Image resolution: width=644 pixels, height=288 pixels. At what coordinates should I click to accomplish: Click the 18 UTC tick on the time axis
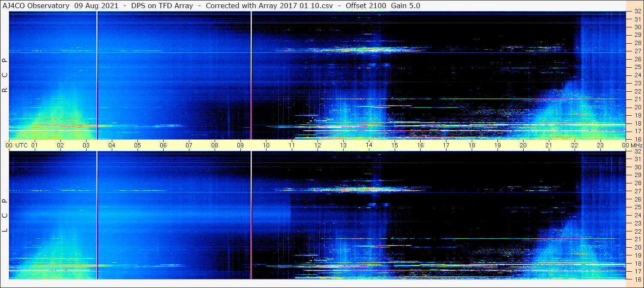pyautogui.click(x=472, y=145)
